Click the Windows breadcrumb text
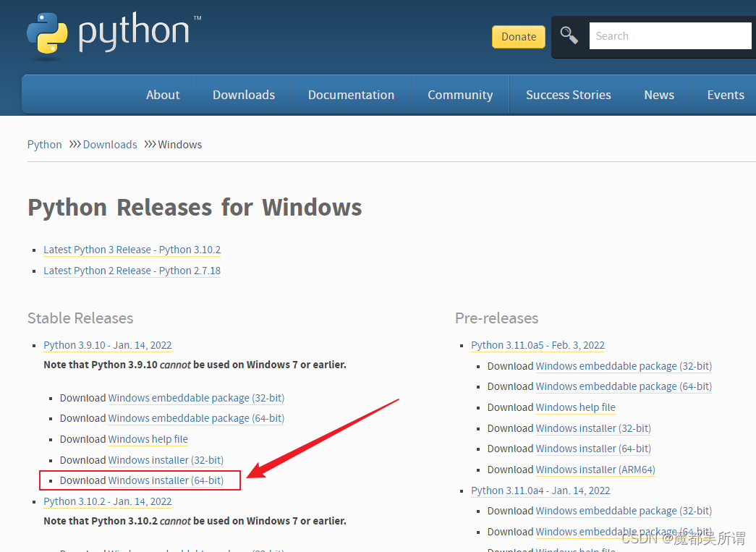The height and width of the screenshot is (552, 756). pos(180,145)
